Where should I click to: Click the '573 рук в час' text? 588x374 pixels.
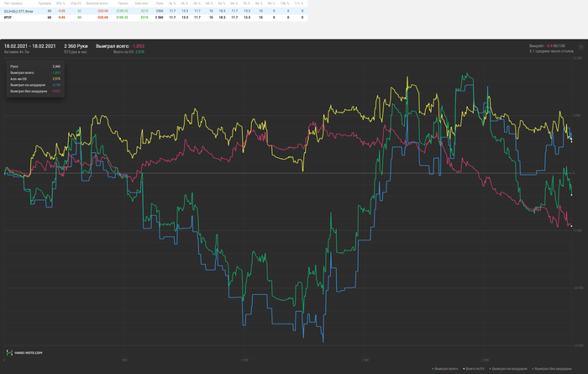click(x=76, y=52)
